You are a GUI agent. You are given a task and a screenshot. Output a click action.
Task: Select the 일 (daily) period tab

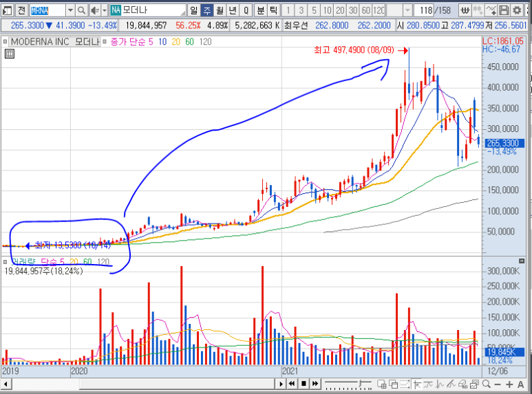(x=193, y=10)
